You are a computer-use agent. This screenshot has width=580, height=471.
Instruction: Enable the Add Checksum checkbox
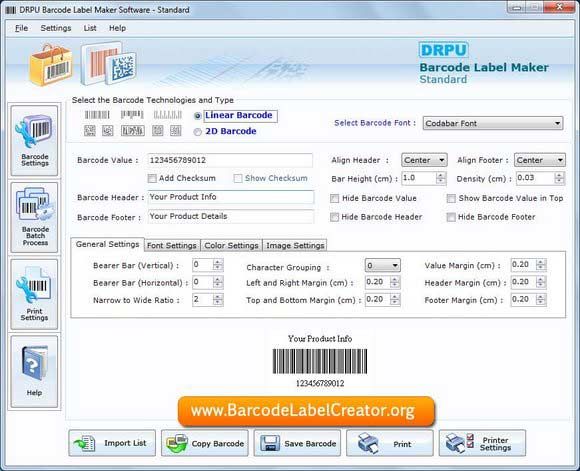point(152,179)
